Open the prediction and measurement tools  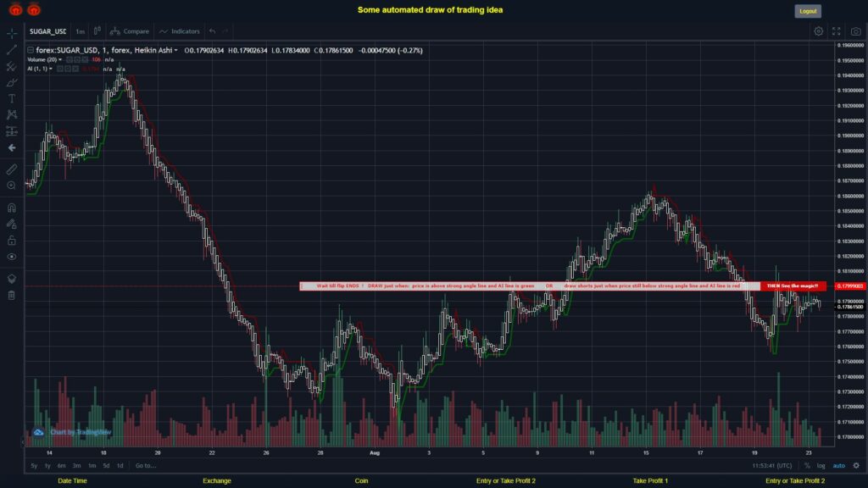12,131
